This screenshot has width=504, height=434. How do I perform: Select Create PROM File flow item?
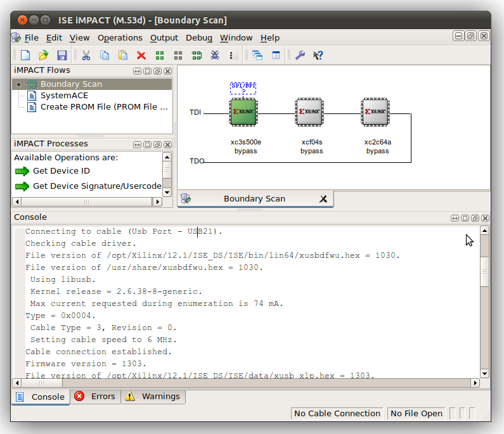(x=104, y=107)
